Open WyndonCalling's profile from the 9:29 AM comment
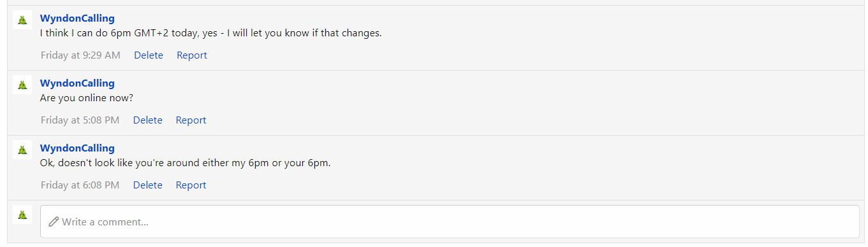 [x=77, y=18]
